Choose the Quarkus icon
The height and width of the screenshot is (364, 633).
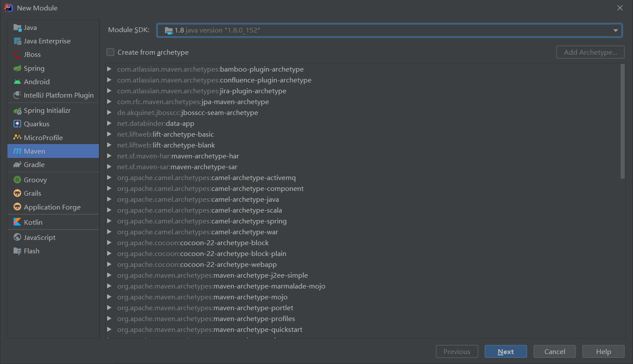(17, 124)
